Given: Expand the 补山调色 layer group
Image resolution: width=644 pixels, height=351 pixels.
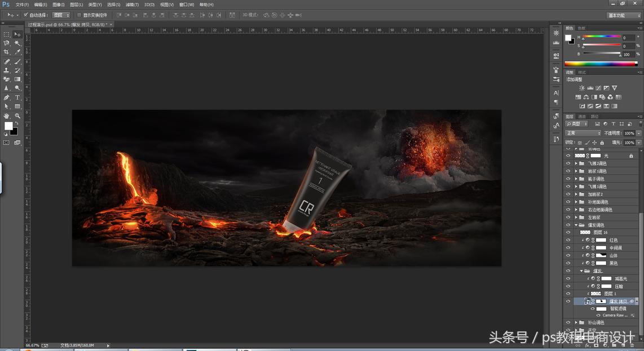Looking at the screenshot, I should tap(576, 323).
